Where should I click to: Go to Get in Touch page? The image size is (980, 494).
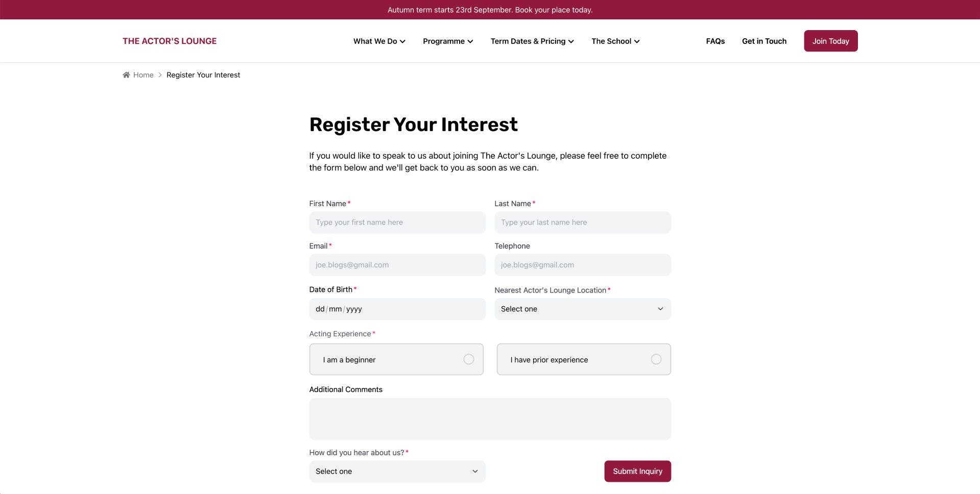[764, 41]
